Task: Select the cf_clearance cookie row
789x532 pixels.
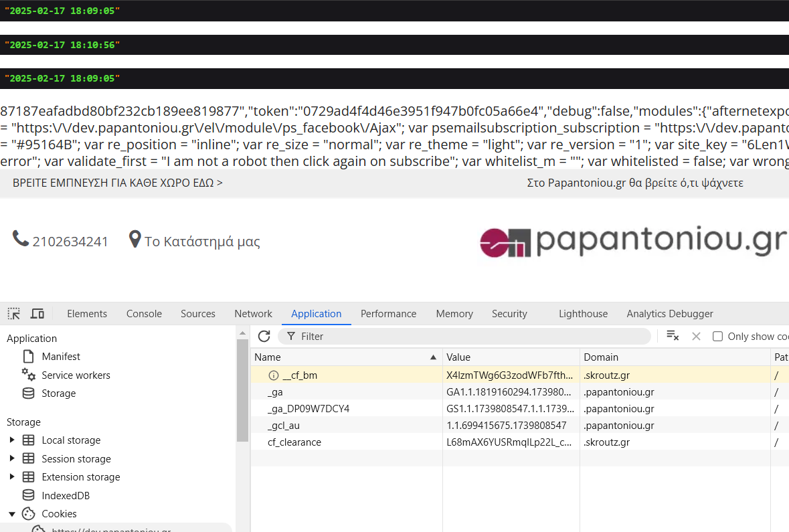Action: [520, 442]
